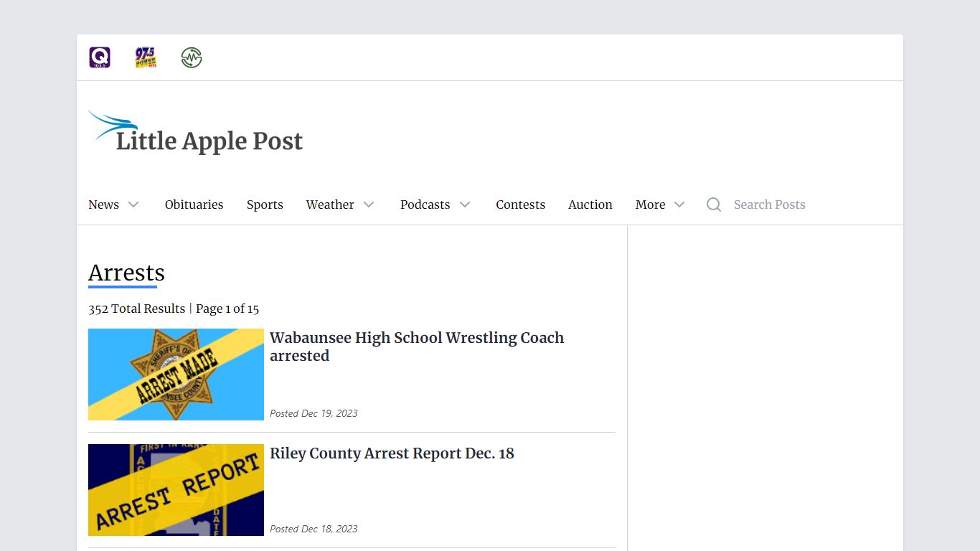
Task: Expand the Weather menu chevron
Action: (x=369, y=204)
